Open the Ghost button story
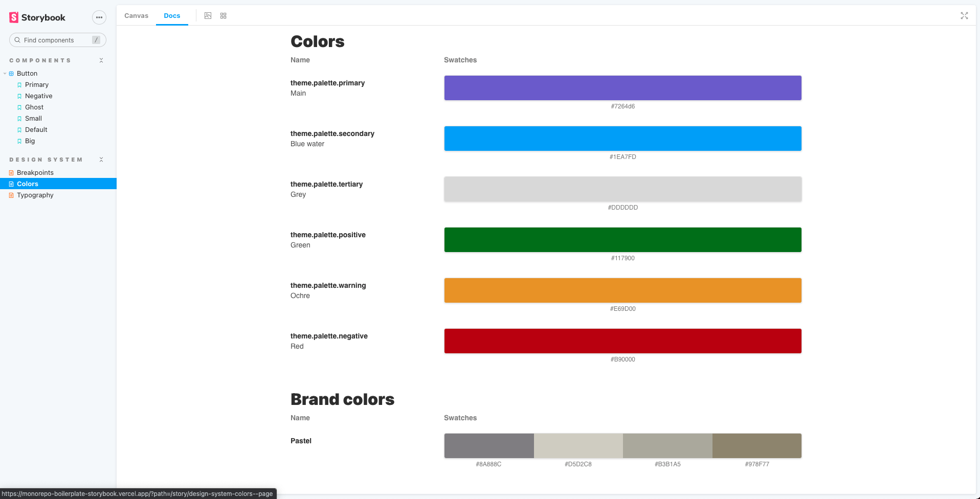The image size is (980, 499). coord(34,107)
